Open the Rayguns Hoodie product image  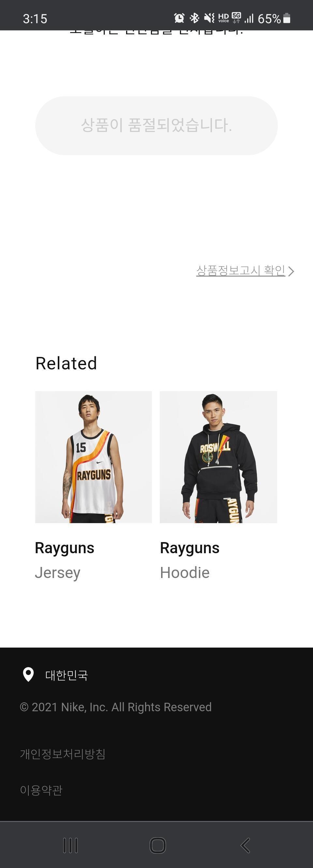[218, 457]
